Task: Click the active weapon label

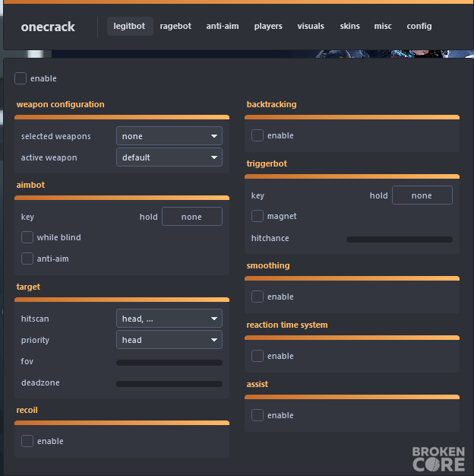Action: [x=49, y=157]
